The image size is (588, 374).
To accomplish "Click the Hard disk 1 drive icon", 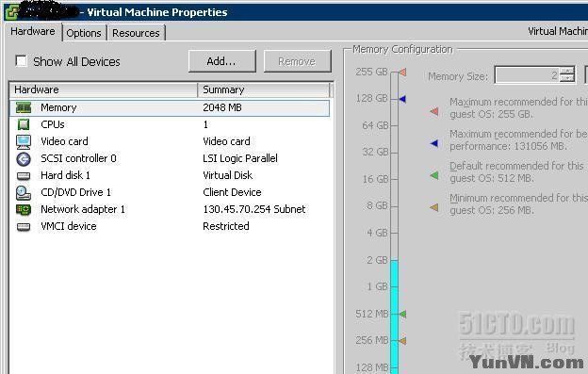I will [x=24, y=176].
